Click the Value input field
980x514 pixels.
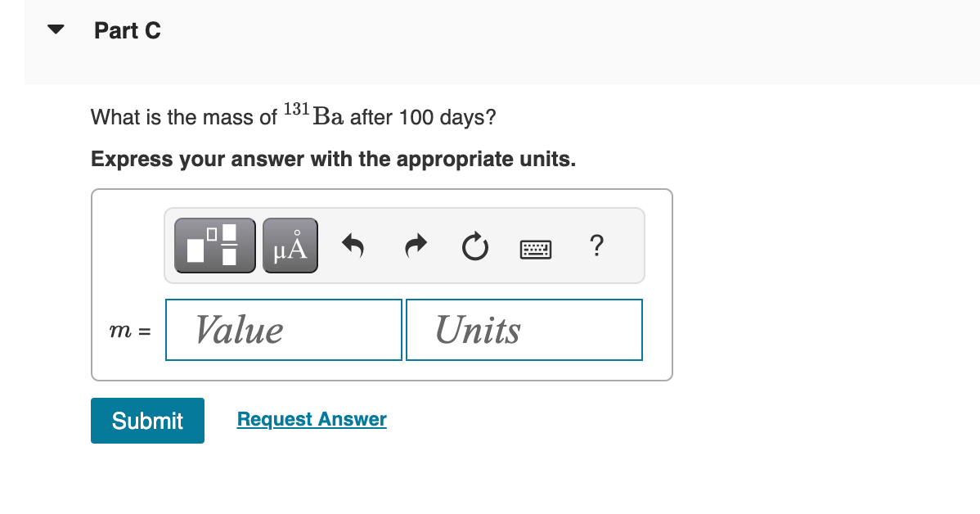pos(284,330)
